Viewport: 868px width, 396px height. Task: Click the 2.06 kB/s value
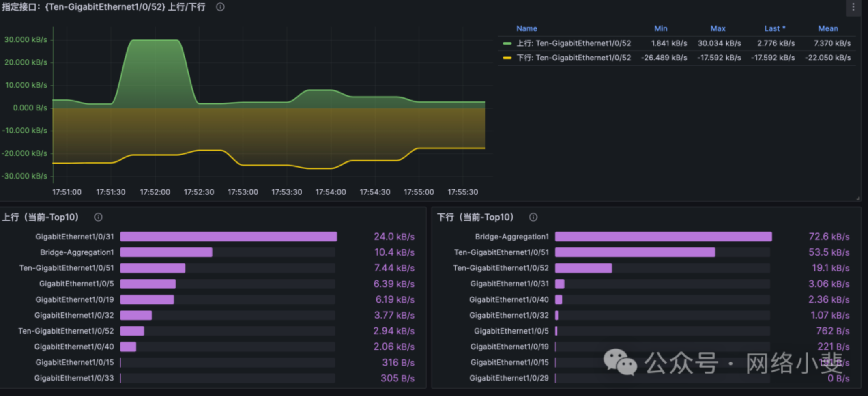pyautogui.click(x=394, y=347)
